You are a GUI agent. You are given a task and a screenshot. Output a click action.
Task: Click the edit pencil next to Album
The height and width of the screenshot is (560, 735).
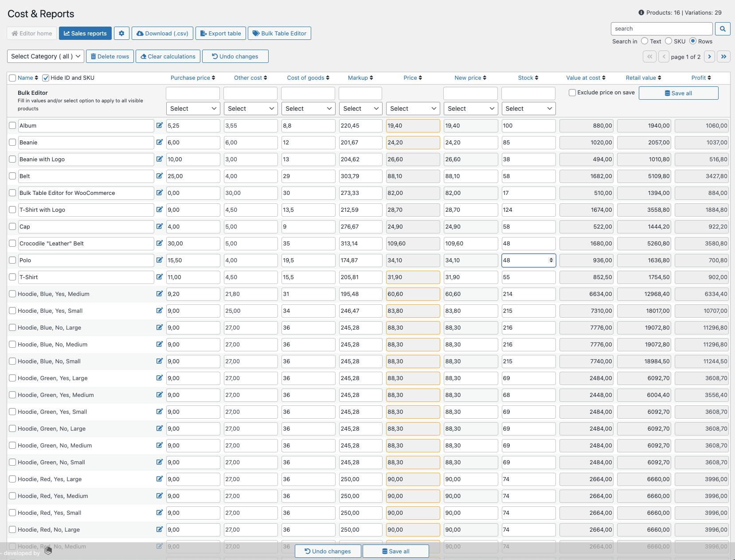[x=160, y=125]
